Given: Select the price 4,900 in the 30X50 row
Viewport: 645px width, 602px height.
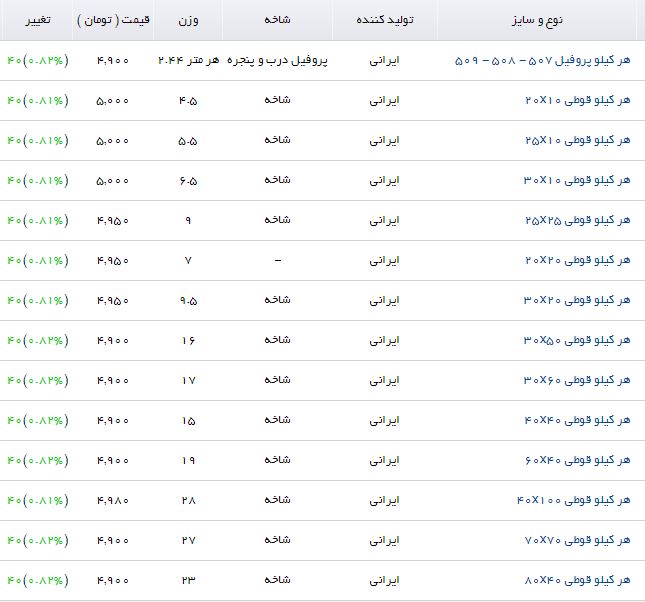Looking at the screenshot, I should (113, 341).
